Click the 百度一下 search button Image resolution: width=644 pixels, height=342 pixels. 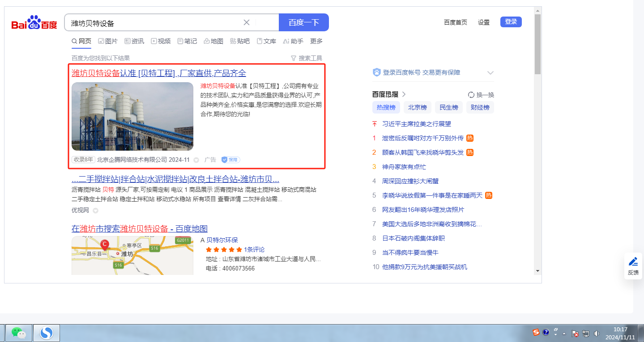point(304,22)
